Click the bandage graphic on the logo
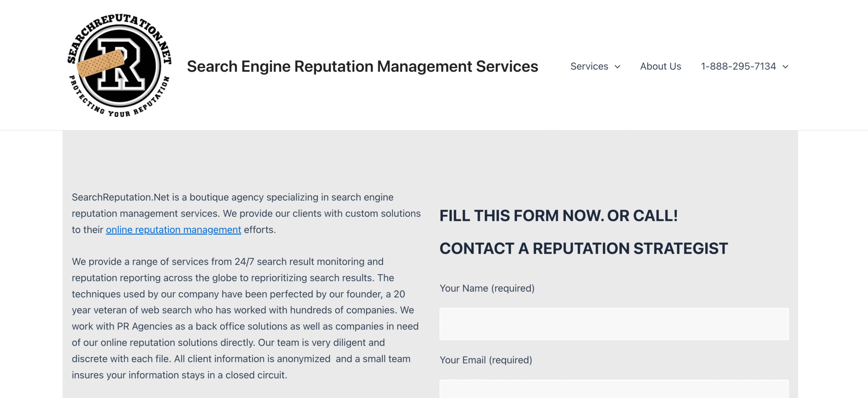Screen dimensions: 868x398 click(101, 63)
